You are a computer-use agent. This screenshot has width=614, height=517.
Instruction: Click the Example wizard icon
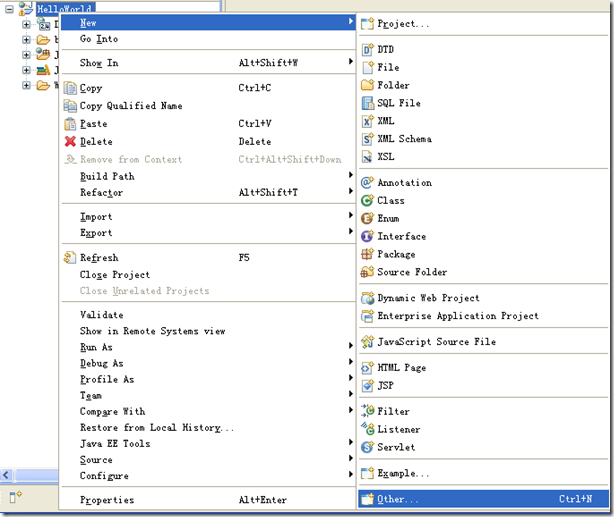367,473
